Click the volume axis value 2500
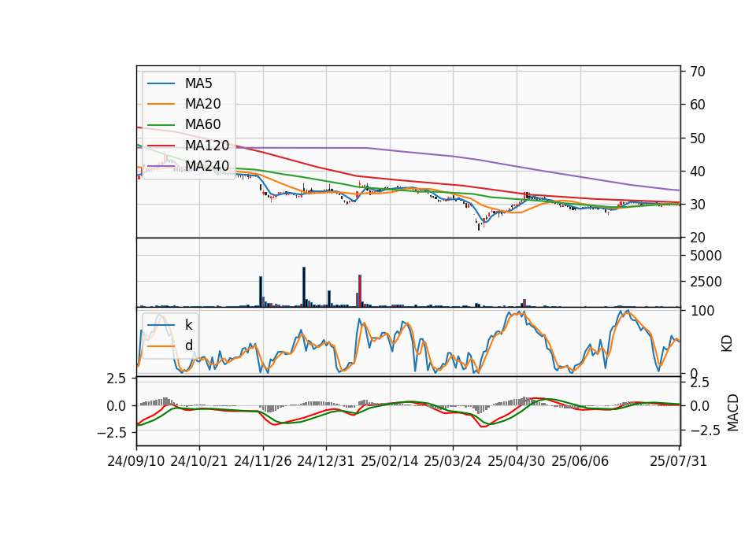 pyautogui.click(x=706, y=282)
